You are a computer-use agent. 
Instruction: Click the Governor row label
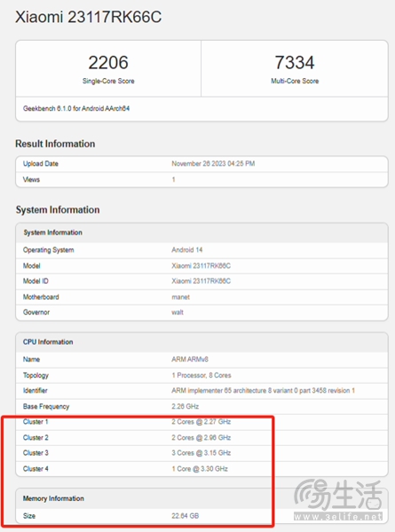coord(36,312)
